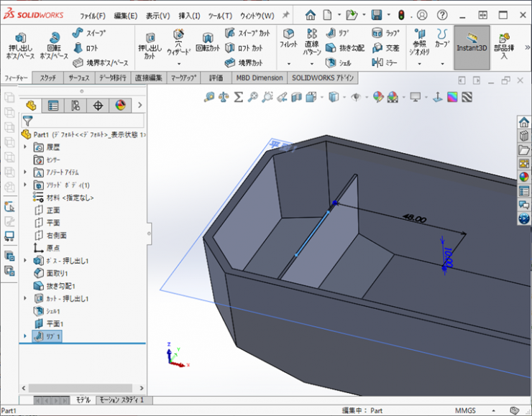This screenshot has height=416, width=532.
Task: Click the MMGS unit system button
Action: point(465,411)
